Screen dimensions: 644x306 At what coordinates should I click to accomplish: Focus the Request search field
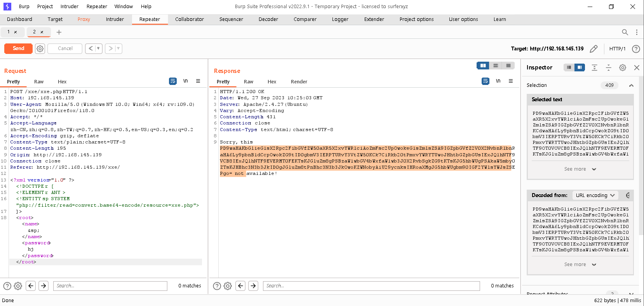(x=110, y=286)
